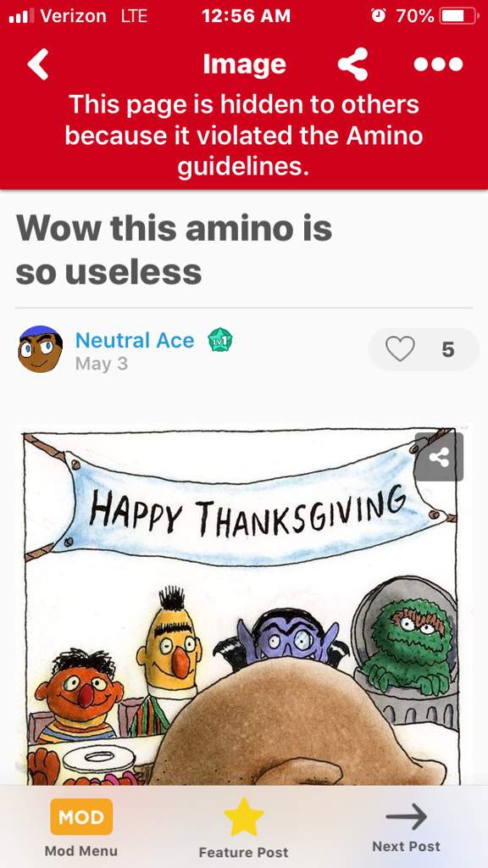
Task: Tap the post title 'Wow this amino is so useless'
Action: [x=174, y=250]
